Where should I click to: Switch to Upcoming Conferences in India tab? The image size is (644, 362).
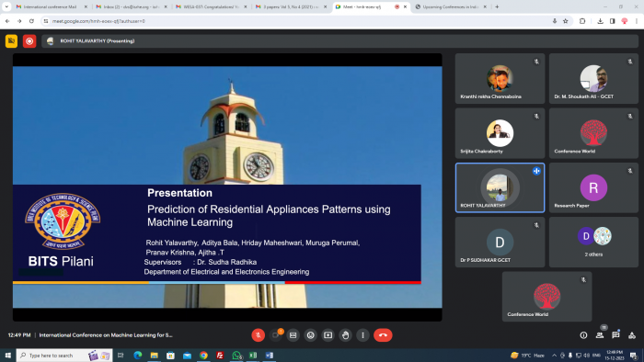451,7
